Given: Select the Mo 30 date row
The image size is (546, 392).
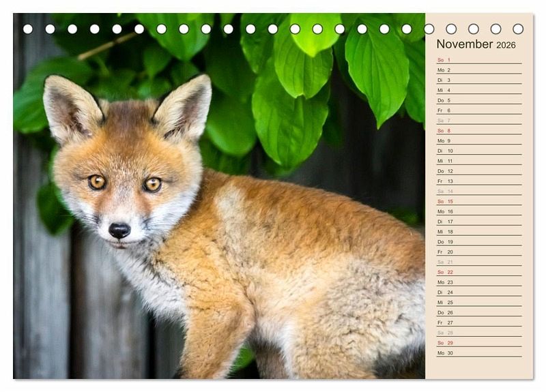Looking at the screenshot, I should tap(478, 353).
